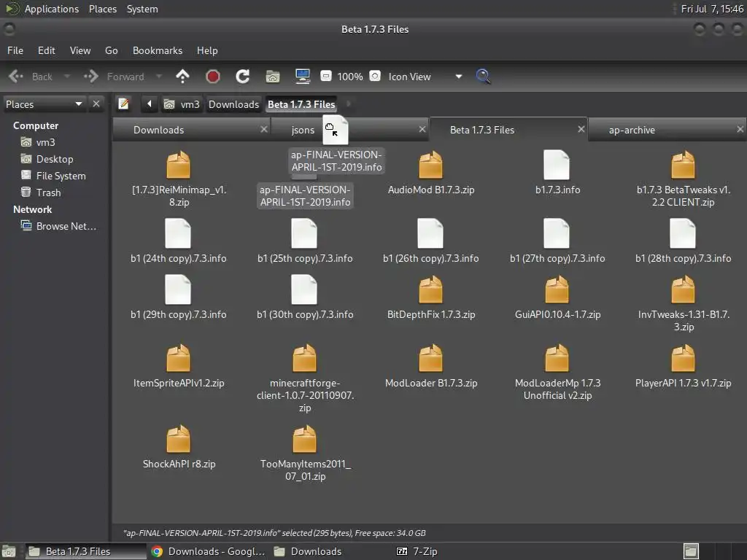The height and width of the screenshot is (560, 747).
Task: Go up to the parent folder
Action: (182, 76)
